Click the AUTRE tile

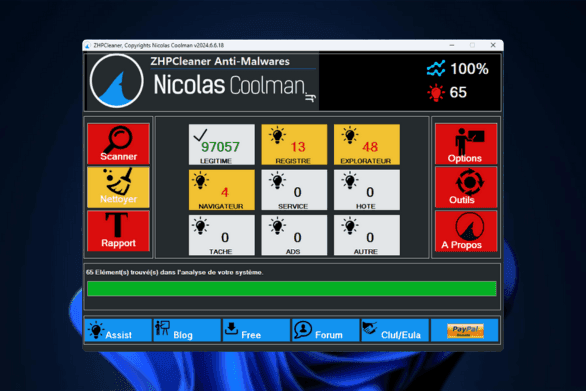(367, 235)
